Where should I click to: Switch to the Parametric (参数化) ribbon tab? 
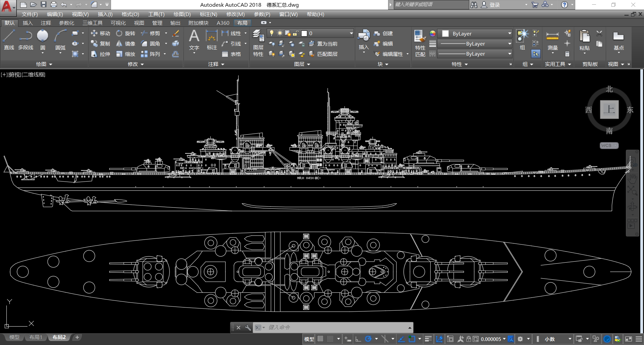click(x=66, y=23)
